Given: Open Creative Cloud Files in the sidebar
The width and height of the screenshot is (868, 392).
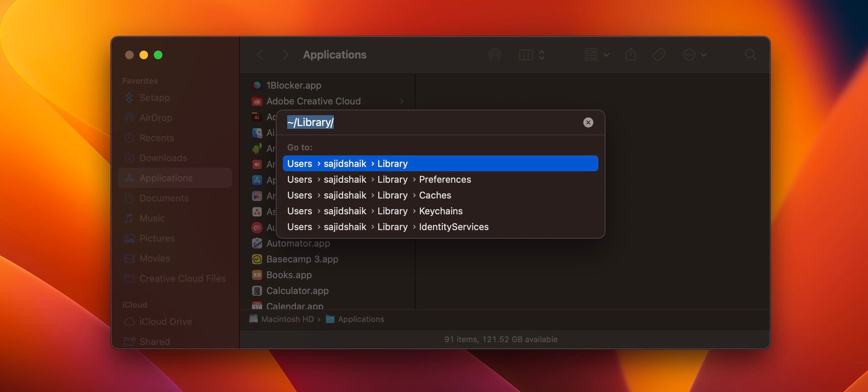Looking at the screenshot, I should click(175, 279).
